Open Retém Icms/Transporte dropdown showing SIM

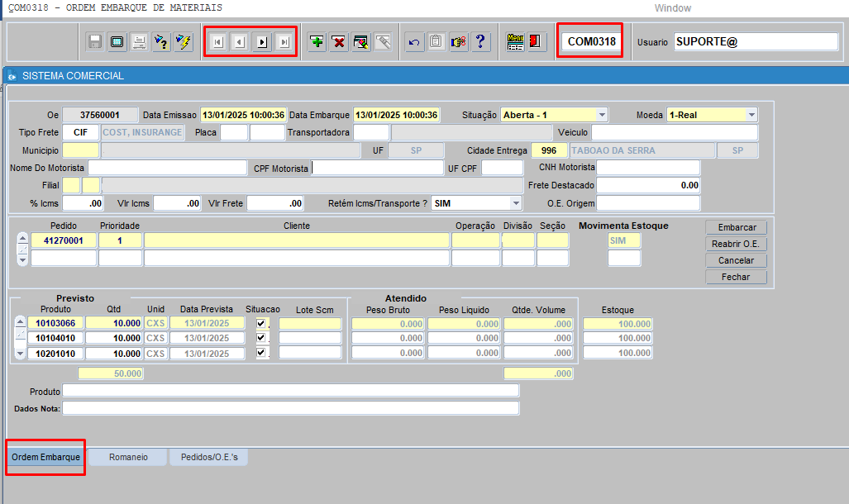click(x=516, y=203)
